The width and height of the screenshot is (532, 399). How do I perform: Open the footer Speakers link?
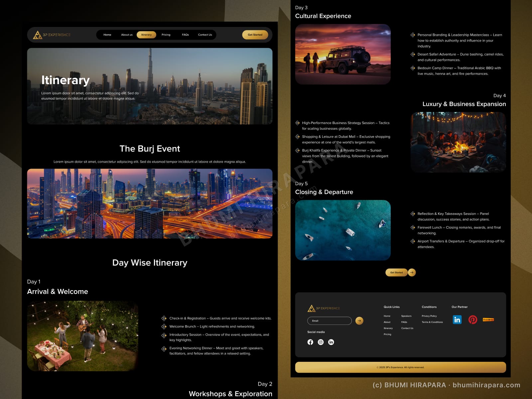[x=406, y=316]
